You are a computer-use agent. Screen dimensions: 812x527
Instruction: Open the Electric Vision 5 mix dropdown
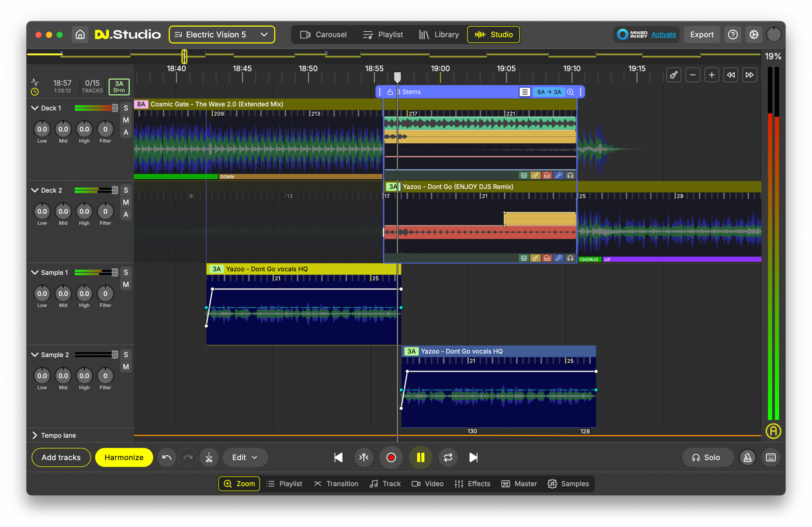click(x=222, y=35)
